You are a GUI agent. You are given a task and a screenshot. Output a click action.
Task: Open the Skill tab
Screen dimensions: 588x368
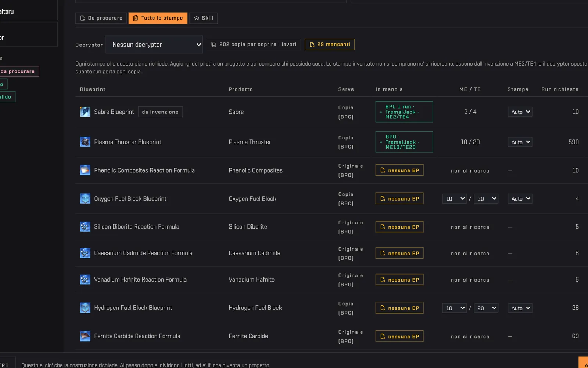point(204,18)
